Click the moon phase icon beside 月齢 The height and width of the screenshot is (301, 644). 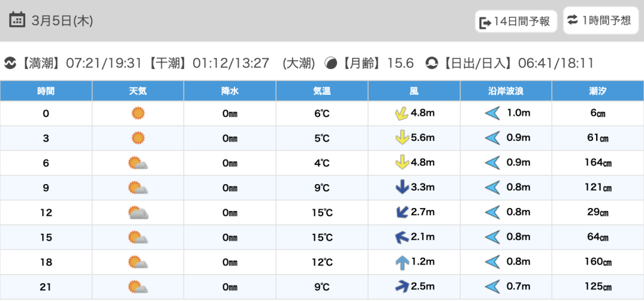[x=330, y=63]
